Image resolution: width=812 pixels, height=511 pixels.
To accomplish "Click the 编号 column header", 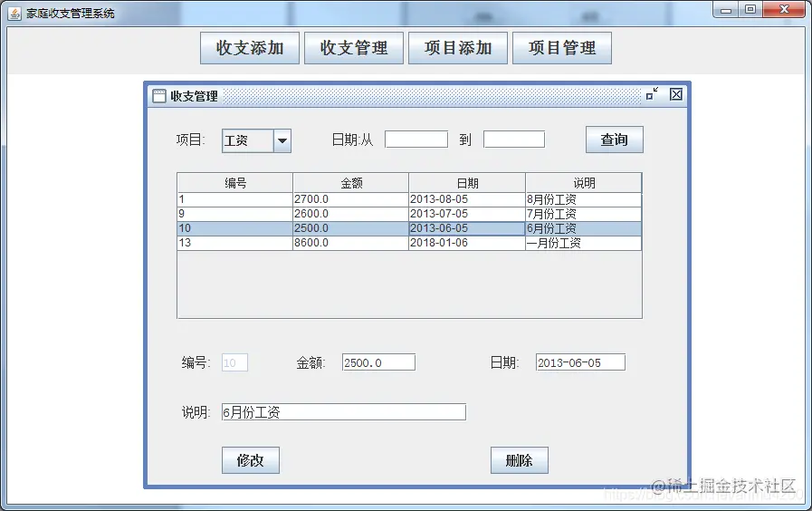I will click(235, 183).
